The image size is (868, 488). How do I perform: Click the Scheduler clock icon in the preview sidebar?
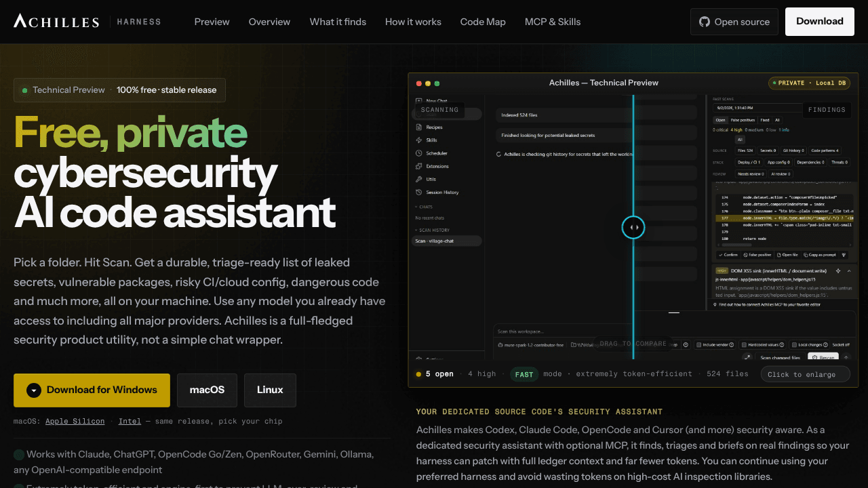point(419,153)
